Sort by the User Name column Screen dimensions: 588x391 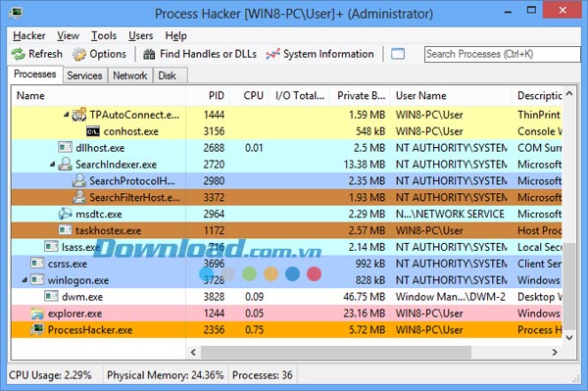point(451,96)
